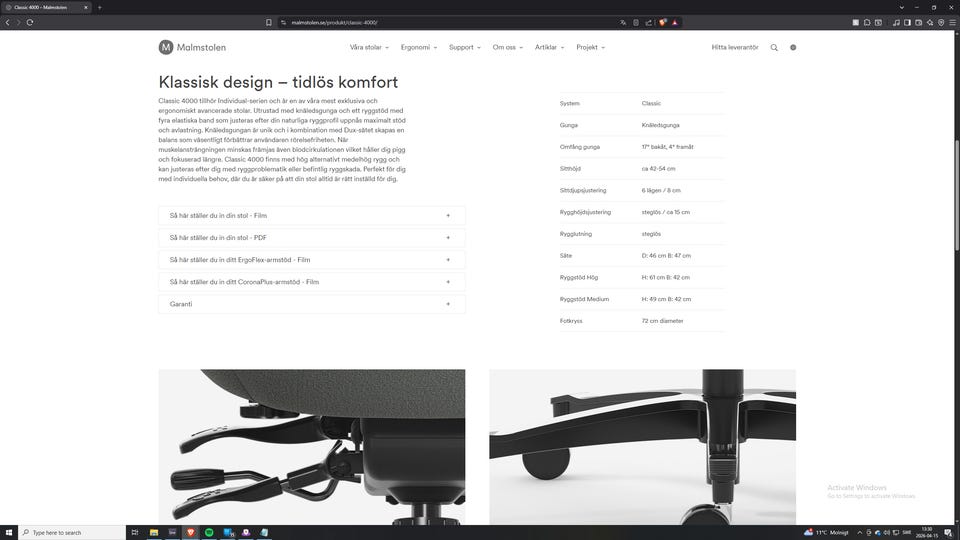Image resolution: width=960 pixels, height=540 pixels.
Task: Click the Malmstolen logo
Action: click(192, 47)
